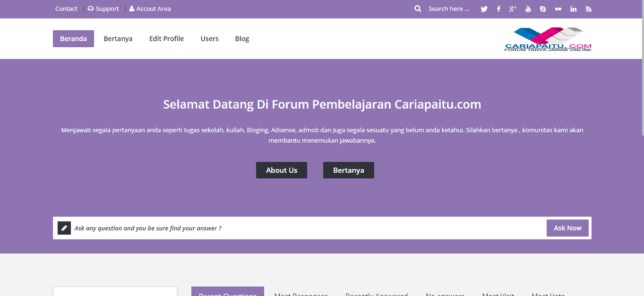Click the Skype icon in top bar
This screenshot has height=296, width=644.
pyautogui.click(x=542, y=9)
